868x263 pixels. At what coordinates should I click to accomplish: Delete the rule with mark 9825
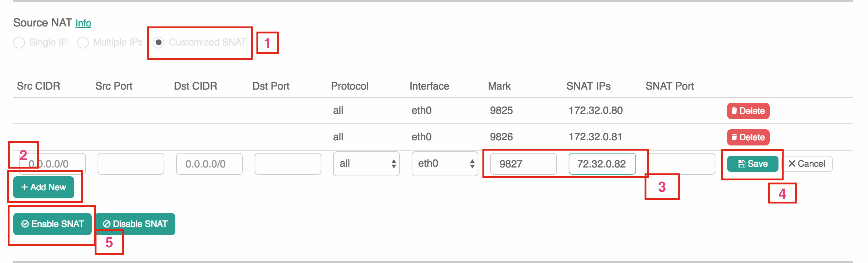pos(748,111)
